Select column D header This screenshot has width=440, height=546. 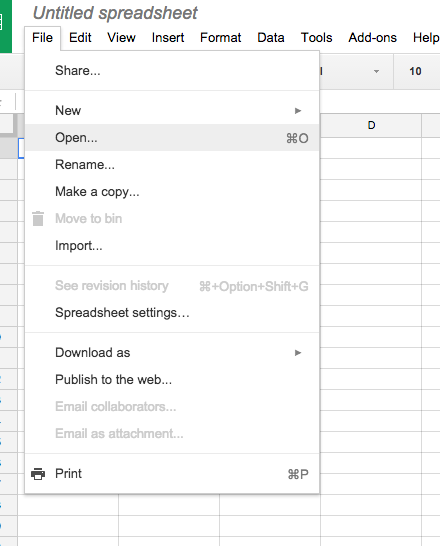click(371, 125)
